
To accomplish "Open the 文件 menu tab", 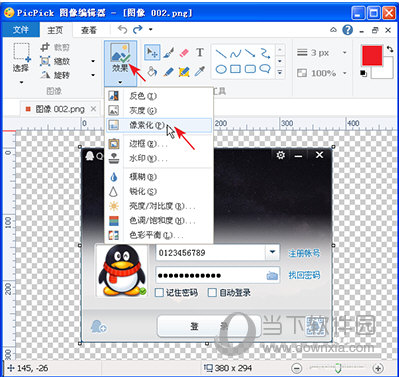I will point(21,30).
